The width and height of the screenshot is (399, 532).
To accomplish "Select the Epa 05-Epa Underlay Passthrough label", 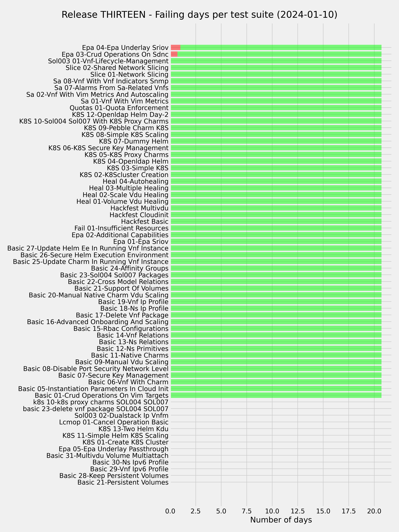I will tap(113, 449).
